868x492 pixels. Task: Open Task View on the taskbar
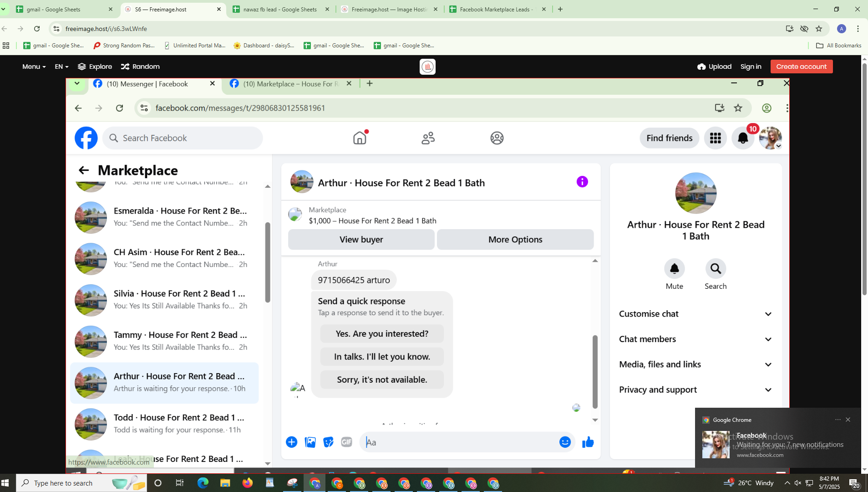coord(180,483)
